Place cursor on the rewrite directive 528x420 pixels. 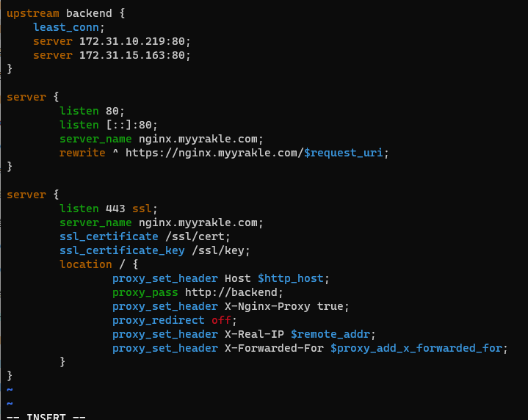click(82, 153)
